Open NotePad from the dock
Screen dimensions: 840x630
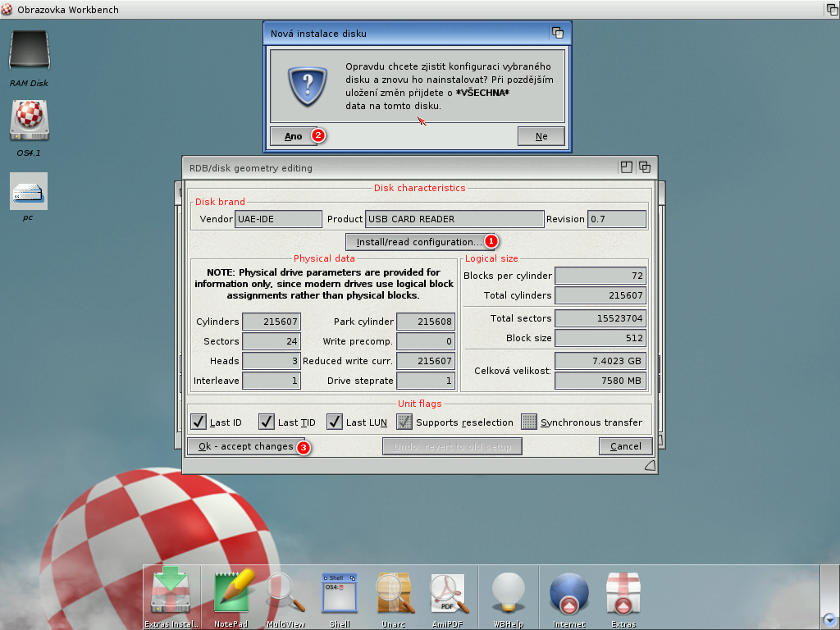point(231,591)
